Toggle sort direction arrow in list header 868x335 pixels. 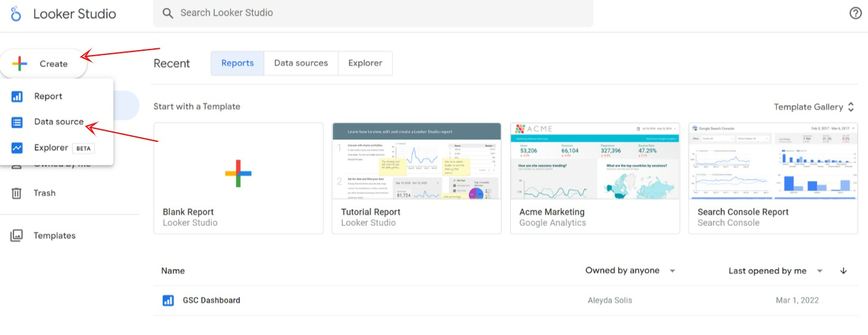coord(844,271)
